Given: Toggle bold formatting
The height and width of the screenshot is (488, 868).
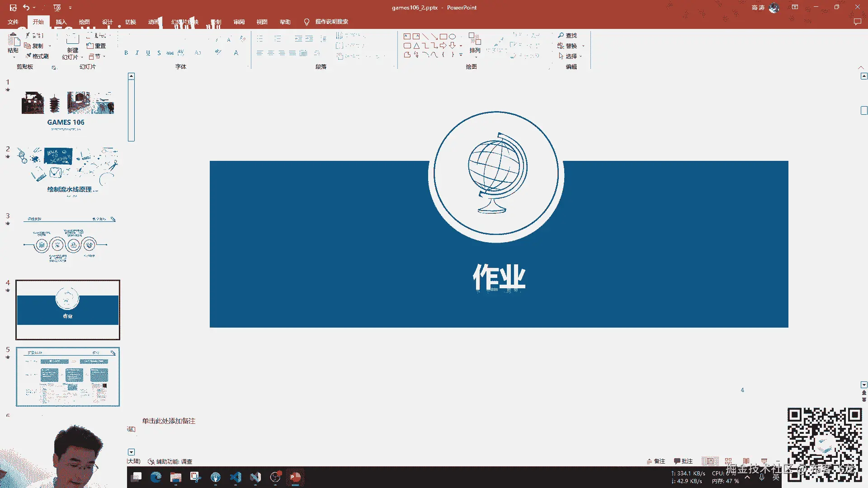Looking at the screenshot, I should 126,53.
